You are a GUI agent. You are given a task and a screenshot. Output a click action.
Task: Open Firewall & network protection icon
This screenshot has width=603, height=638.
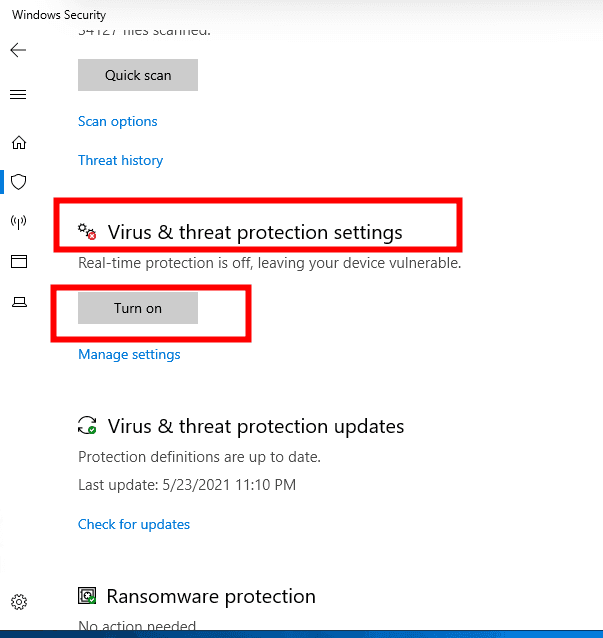pos(18,221)
